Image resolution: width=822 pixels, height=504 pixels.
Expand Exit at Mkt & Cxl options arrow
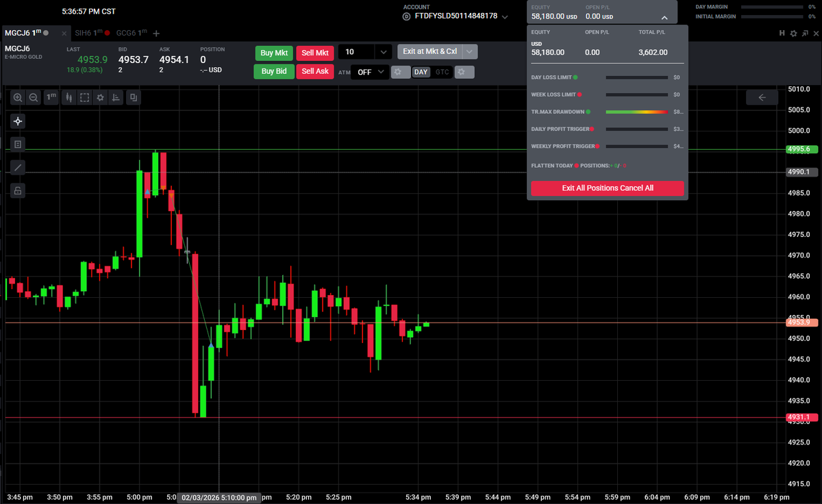[x=470, y=51]
